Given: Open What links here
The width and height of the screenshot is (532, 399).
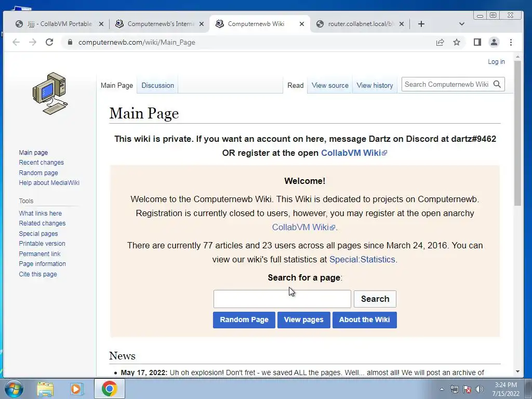Looking at the screenshot, I should click(41, 213).
